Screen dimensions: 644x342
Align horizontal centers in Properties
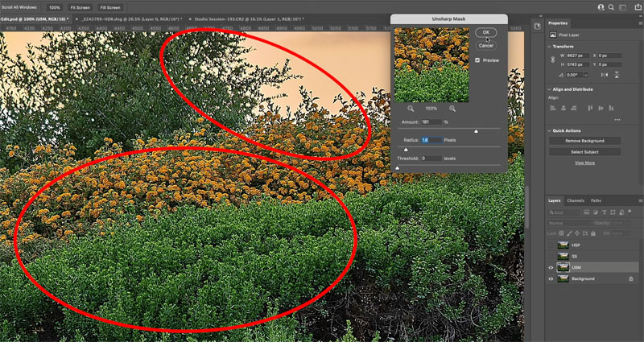(563, 108)
